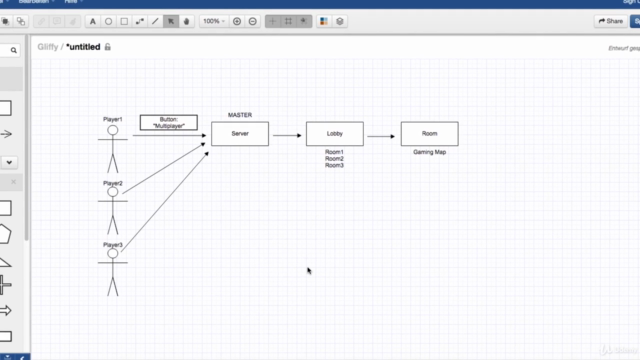Select the Rectangle drawing tool
The image size is (640, 360).
pos(124,21)
